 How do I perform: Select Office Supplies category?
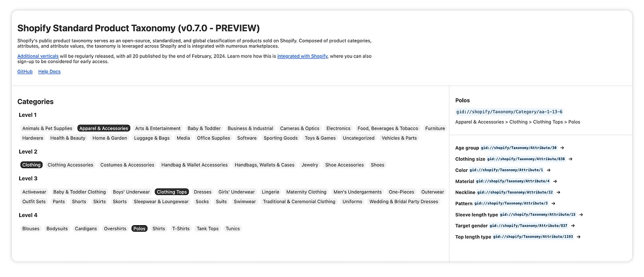tap(213, 138)
